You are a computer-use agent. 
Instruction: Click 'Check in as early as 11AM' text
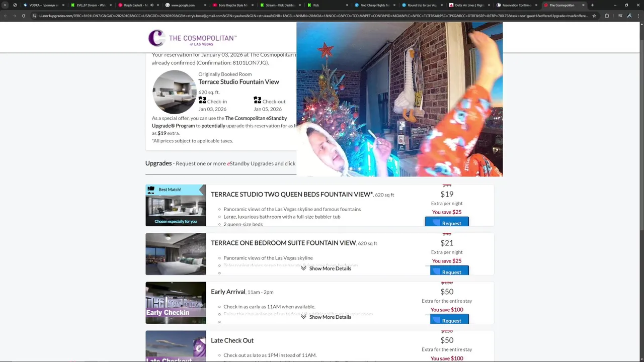[269, 307]
